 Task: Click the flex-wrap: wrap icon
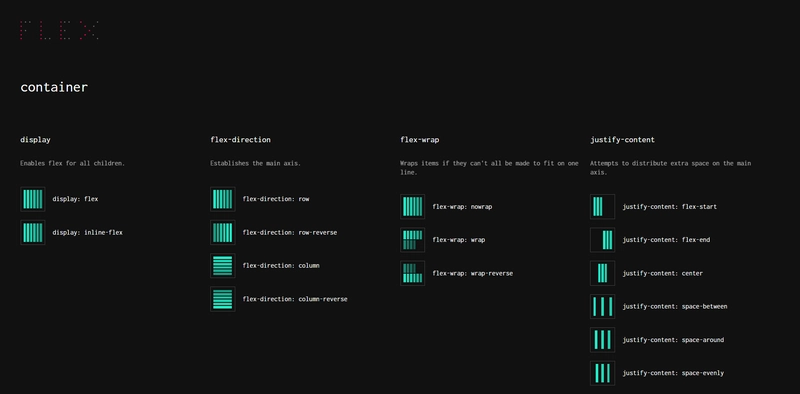[413, 240]
